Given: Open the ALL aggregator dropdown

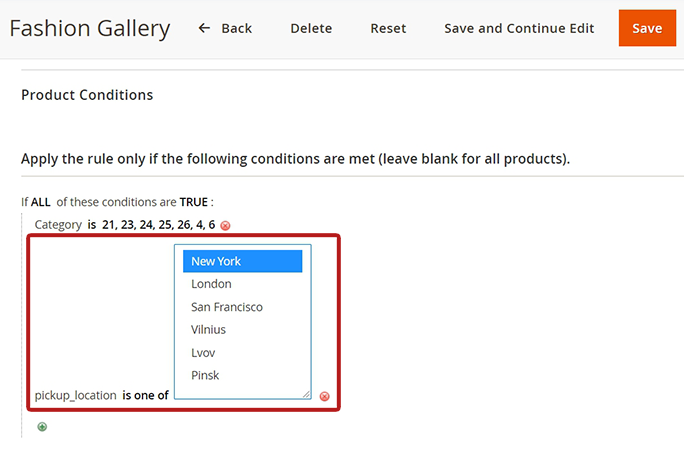Looking at the screenshot, I should [x=41, y=202].
